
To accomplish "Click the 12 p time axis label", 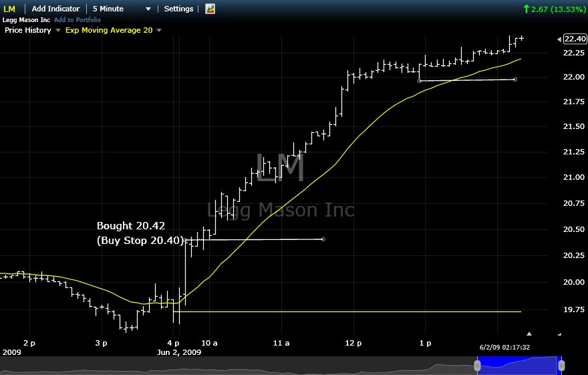I will [x=353, y=343].
